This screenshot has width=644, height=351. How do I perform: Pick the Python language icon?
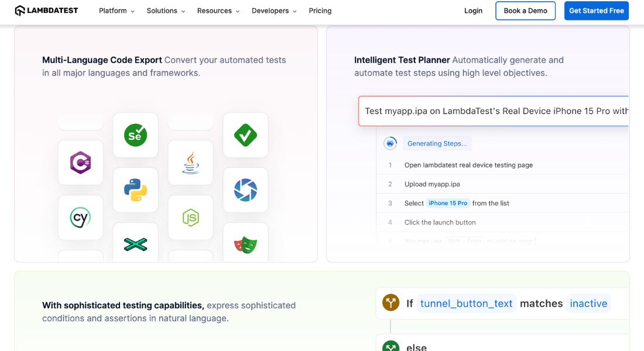(136, 190)
